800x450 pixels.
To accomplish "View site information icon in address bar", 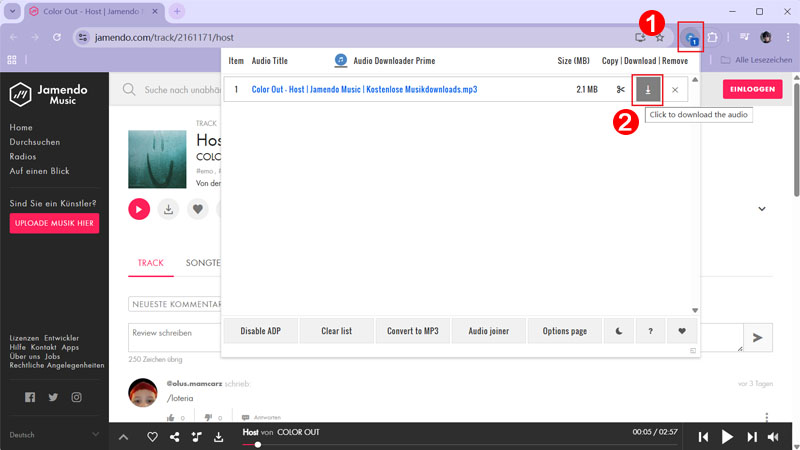I will pyautogui.click(x=83, y=37).
